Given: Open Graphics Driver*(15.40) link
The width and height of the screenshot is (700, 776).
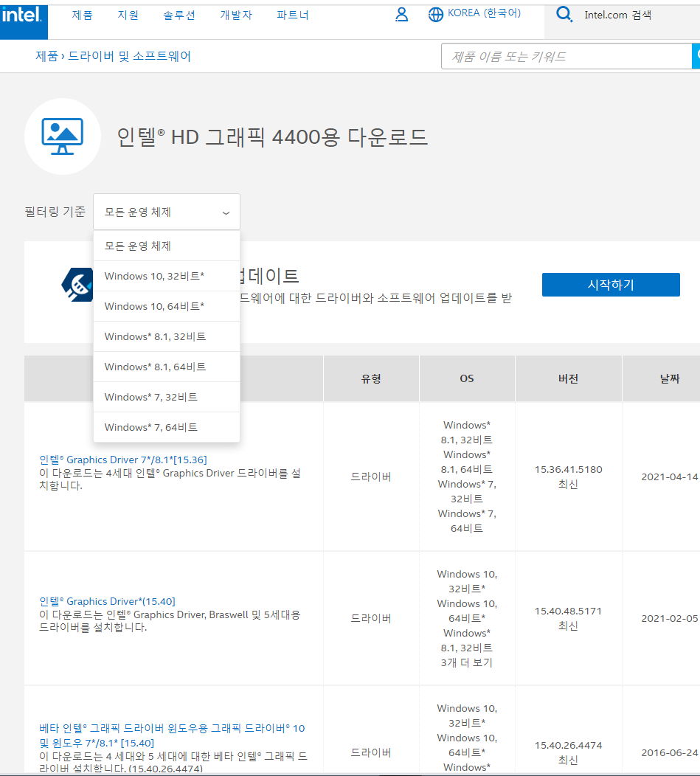Looking at the screenshot, I should [x=108, y=601].
